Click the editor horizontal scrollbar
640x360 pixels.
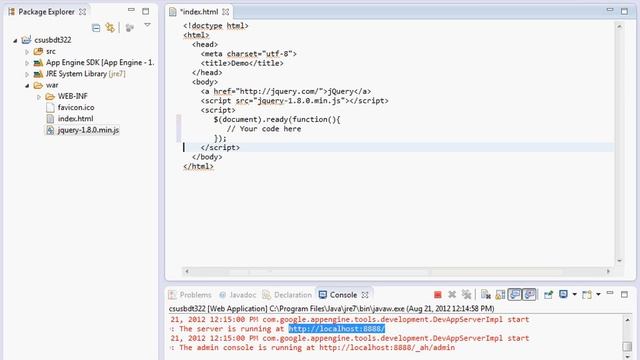pyautogui.click(x=397, y=271)
